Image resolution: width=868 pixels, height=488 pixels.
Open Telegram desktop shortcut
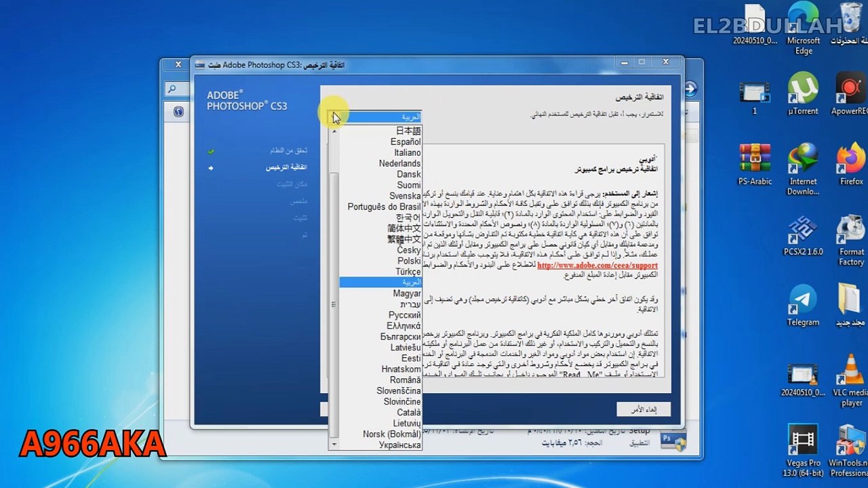tap(803, 305)
